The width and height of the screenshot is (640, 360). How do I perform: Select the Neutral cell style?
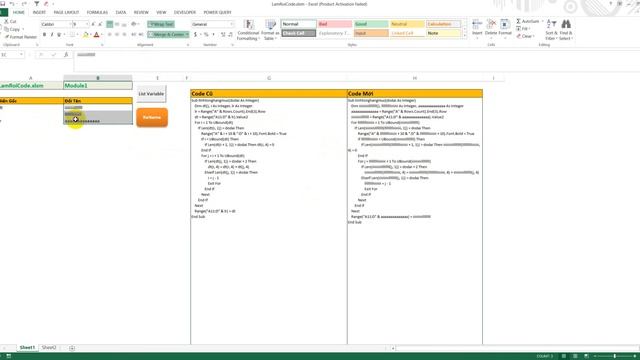pos(407,24)
